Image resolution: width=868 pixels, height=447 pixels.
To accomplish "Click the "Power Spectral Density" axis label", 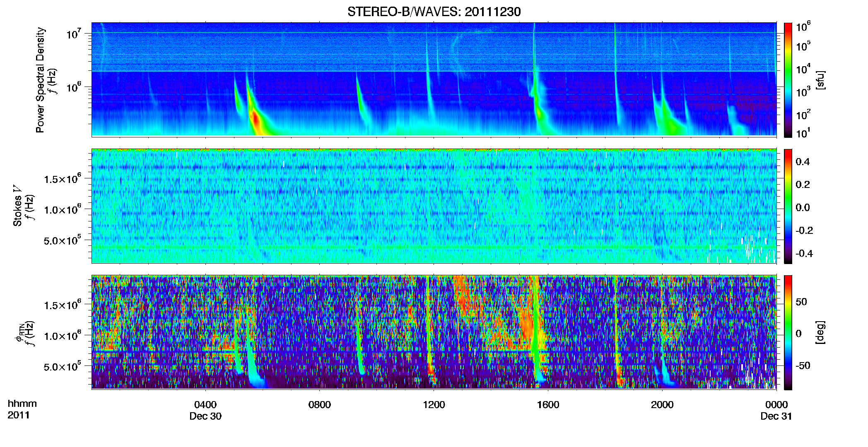I will click(40, 80).
